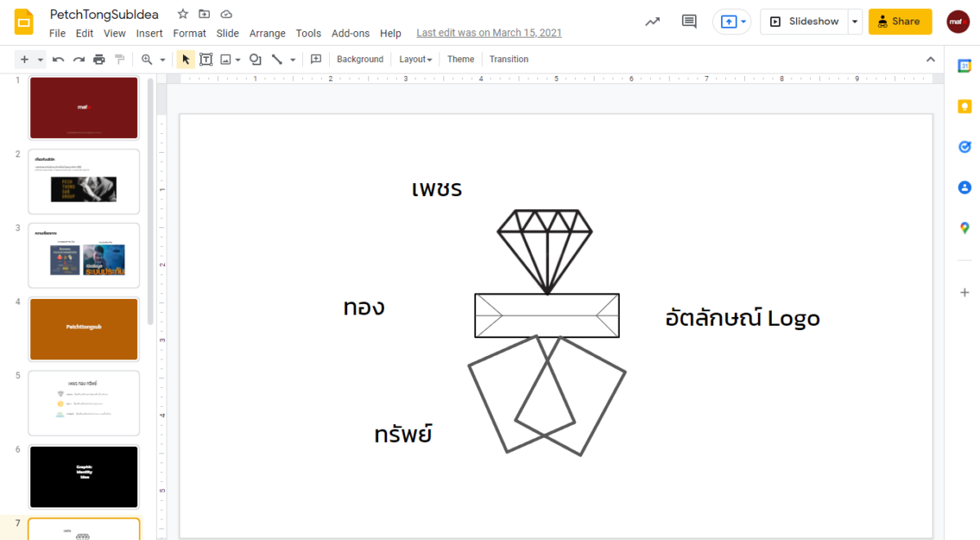The height and width of the screenshot is (540, 980).
Task: Select slide 4 orange thumbnail
Action: (83, 328)
